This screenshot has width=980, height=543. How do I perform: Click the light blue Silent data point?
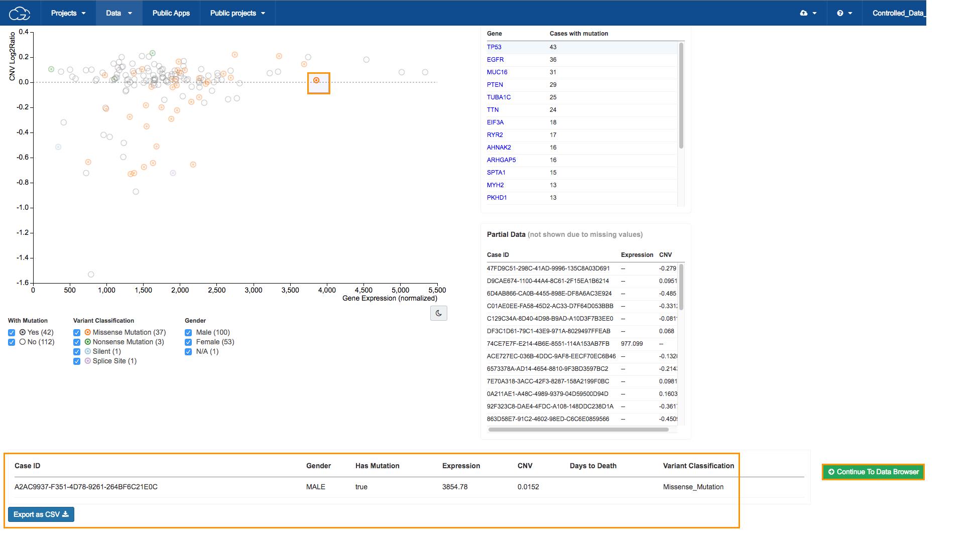58,147
